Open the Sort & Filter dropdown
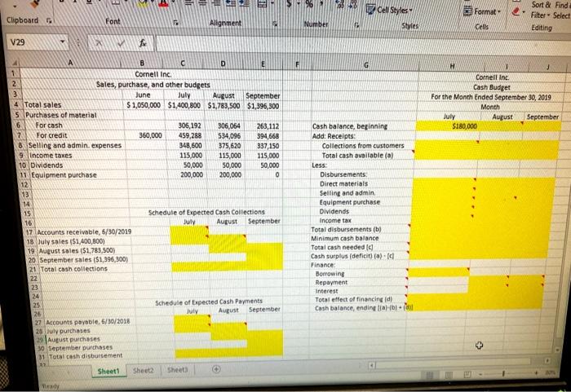This screenshot has height=392, width=571. 539,10
